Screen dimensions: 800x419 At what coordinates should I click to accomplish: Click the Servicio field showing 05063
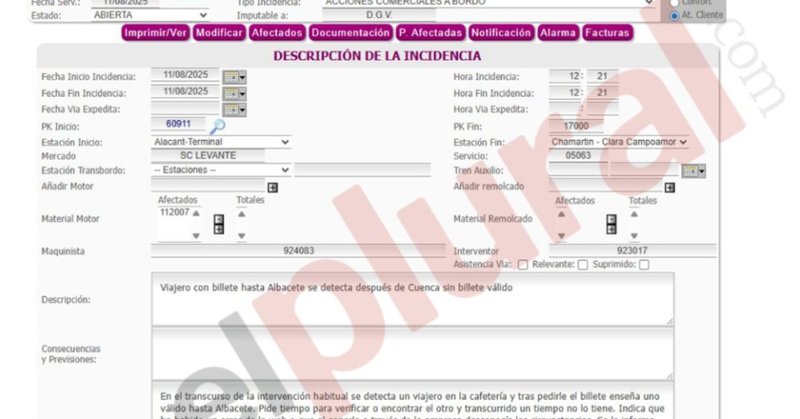[578, 156]
